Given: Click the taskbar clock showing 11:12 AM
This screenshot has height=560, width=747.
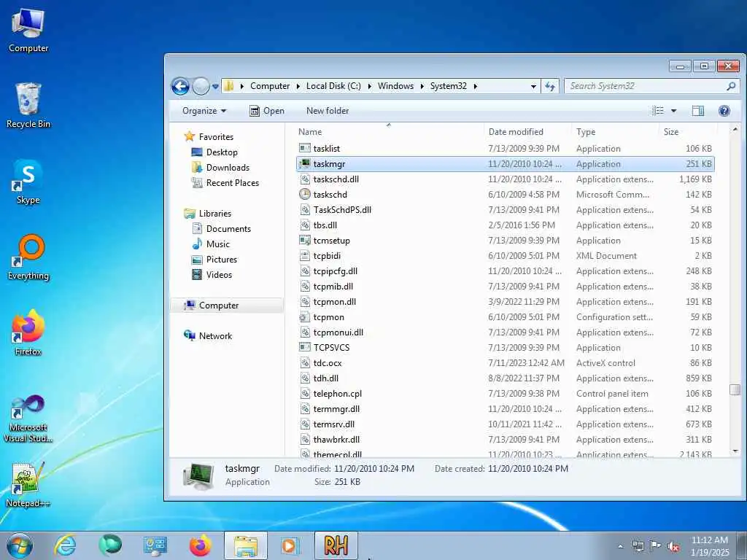Looking at the screenshot, I should tap(710, 546).
